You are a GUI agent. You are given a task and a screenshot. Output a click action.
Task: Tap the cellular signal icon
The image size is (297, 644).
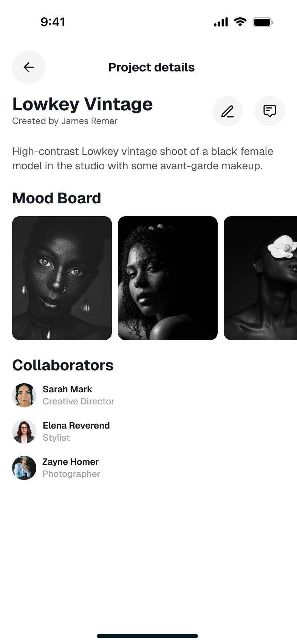(x=221, y=22)
